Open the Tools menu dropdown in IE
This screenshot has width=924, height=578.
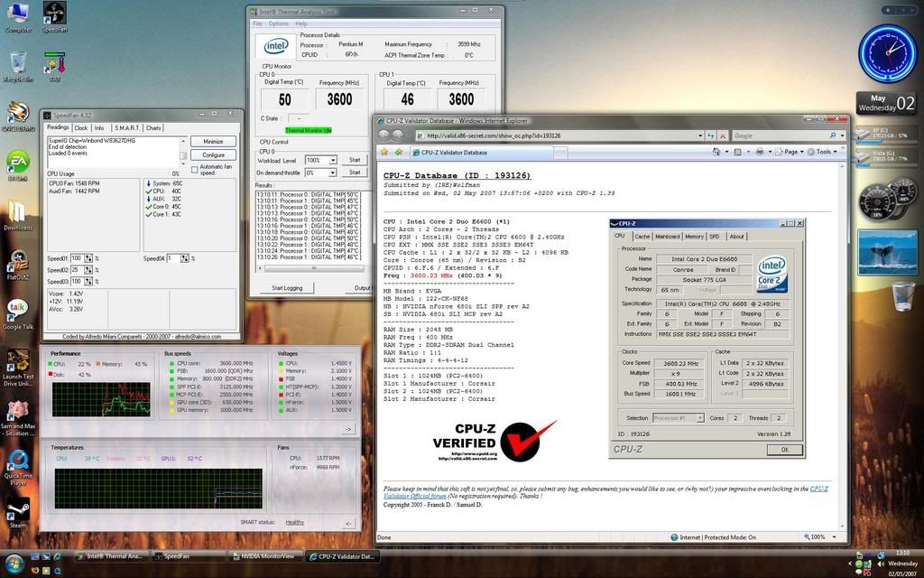point(822,152)
